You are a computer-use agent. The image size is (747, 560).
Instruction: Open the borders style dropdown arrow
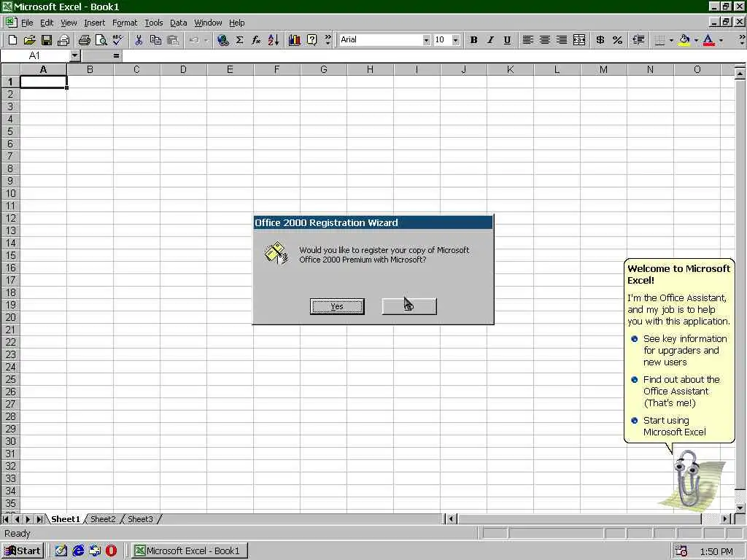[671, 41]
